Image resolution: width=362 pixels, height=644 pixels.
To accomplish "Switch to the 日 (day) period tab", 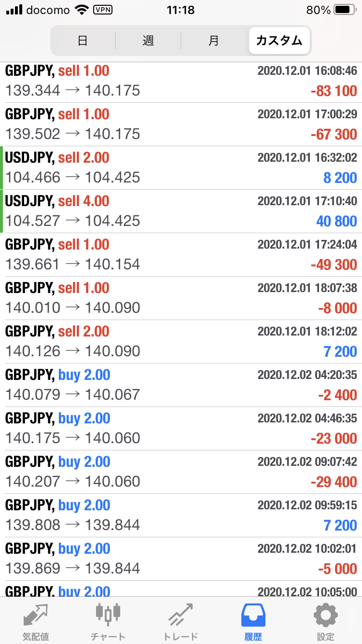I will (x=83, y=41).
